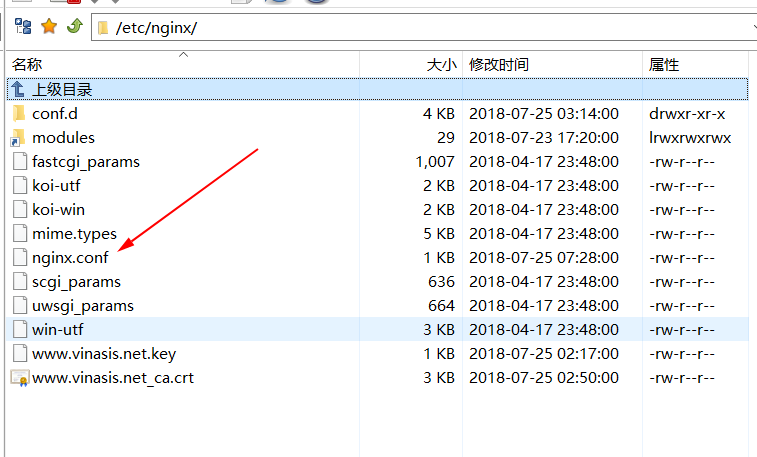The width and height of the screenshot is (757, 457).
Task: Click the yellow star bookmark icon
Action: [49, 26]
